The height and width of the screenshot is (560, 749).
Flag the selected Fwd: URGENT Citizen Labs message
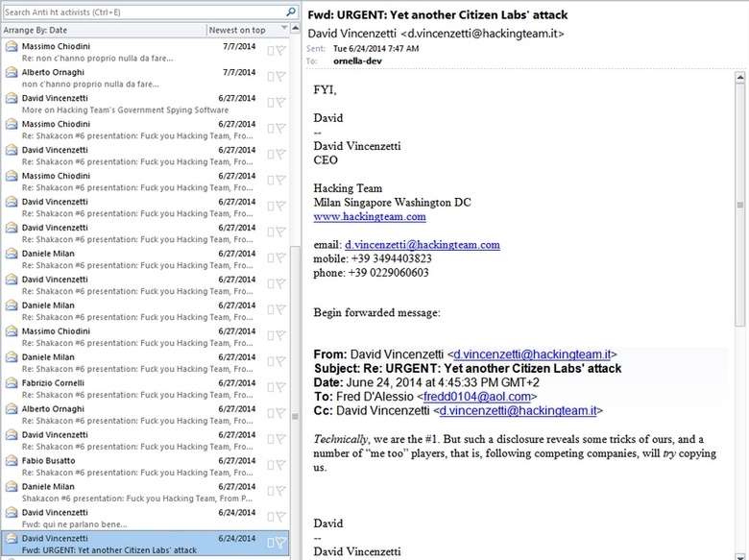(280, 542)
